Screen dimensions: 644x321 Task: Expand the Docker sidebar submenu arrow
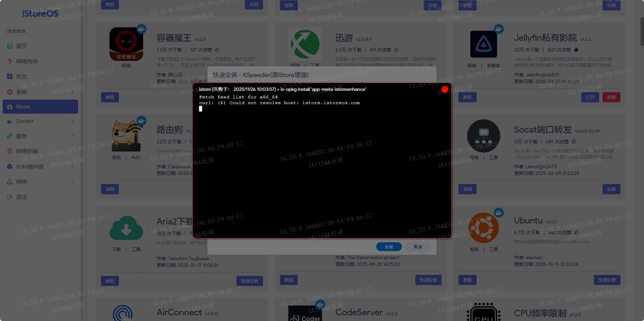pyautogui.click(x=72, y=121)
